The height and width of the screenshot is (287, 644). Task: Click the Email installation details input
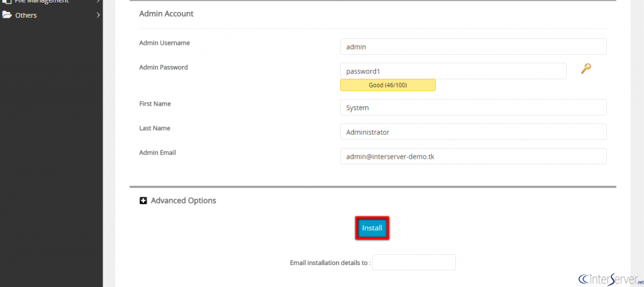(414, 262)
